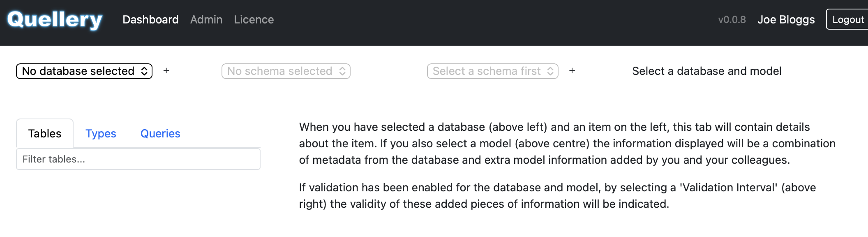The image size is (868, 237).
Task: Open the Admin page
Action: click(x=206, y=19)
